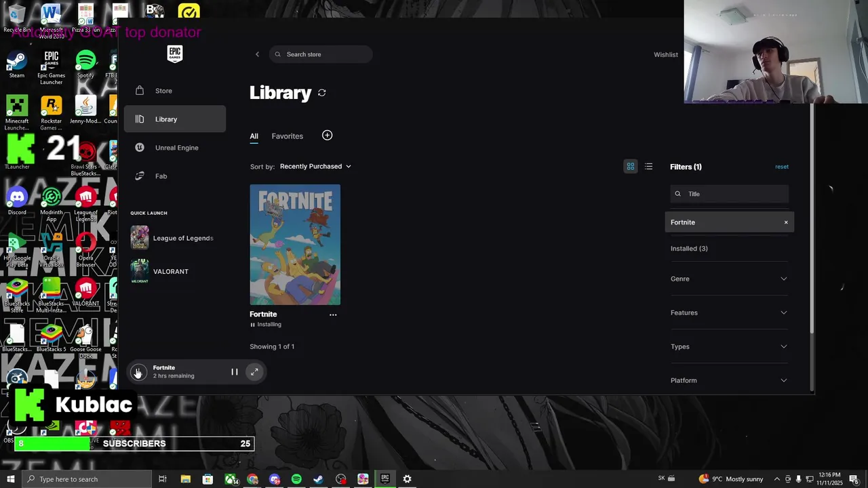Open Opera Browser desktop icon

(86, 251)
